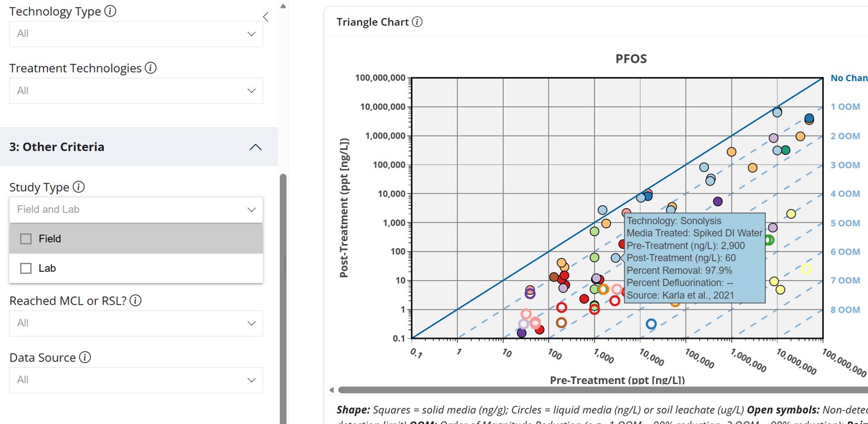Image resolution: width=868 pixels, height=424 pixels.
Task: Click the sidebar vertical scrollbar
Action: 283,298
